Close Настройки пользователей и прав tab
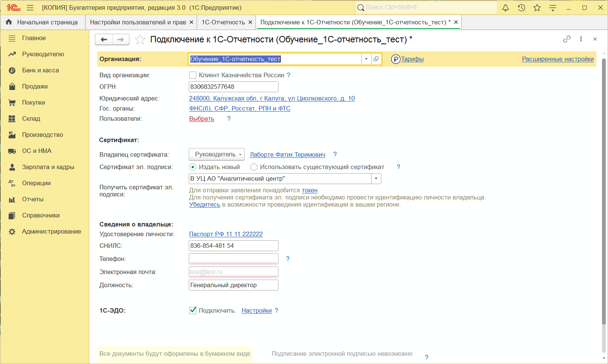 coord(191,22)
